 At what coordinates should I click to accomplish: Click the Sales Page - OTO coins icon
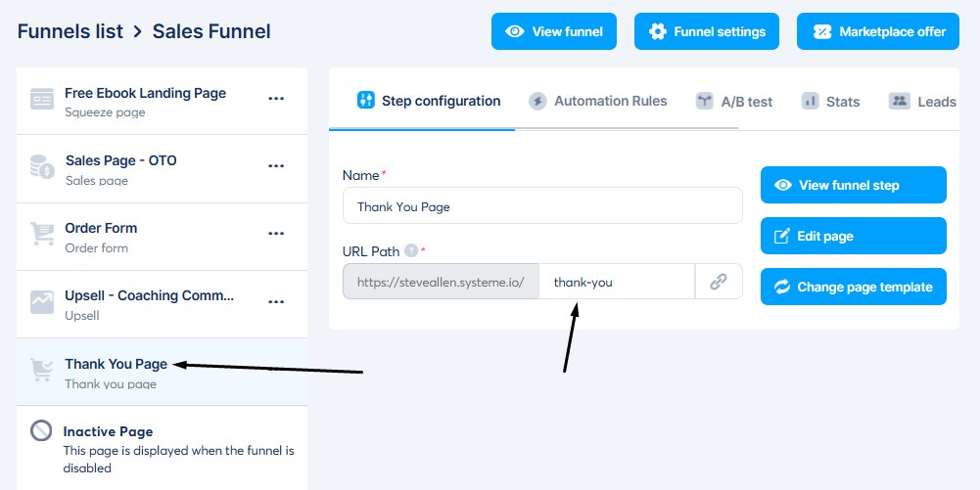tap(42, 168)
